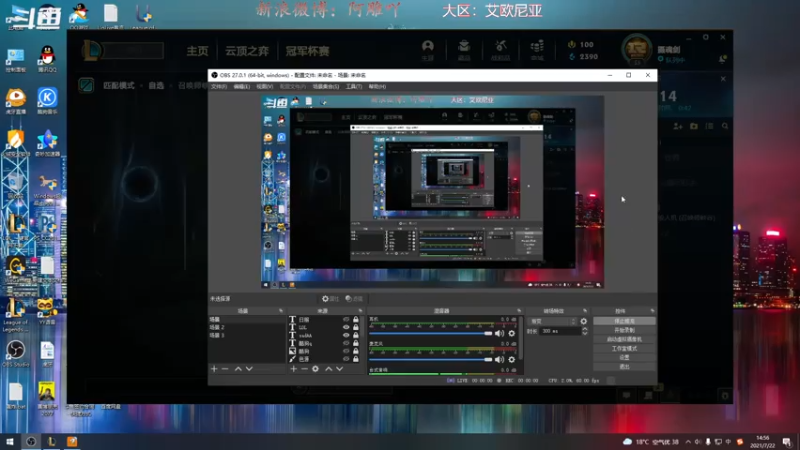Pop out the Controls dock panel

coord(652,311)
